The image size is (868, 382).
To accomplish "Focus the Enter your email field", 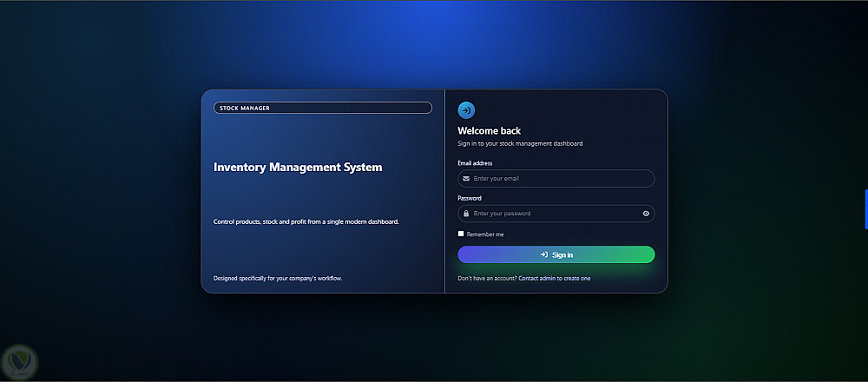I will point(556,179).
